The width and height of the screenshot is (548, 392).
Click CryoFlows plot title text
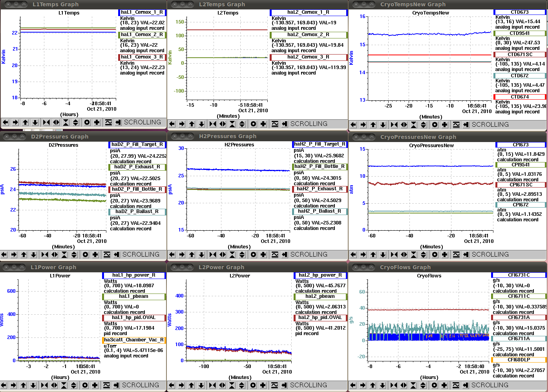point(429,276)
